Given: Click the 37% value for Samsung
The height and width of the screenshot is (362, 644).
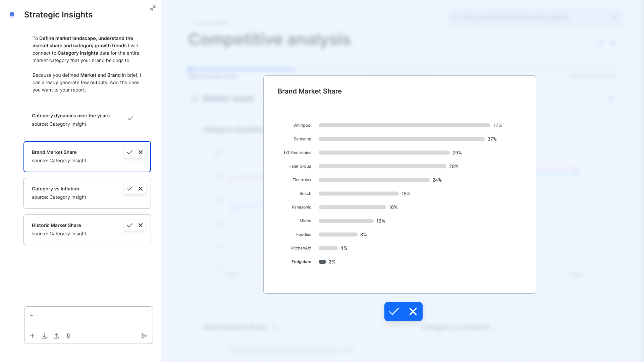Looking at the screenshot, I should click(492, 139).
